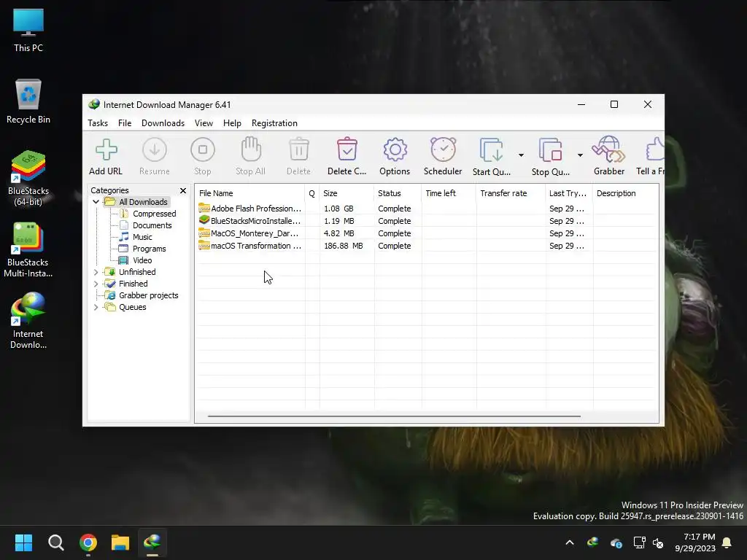The height and width of the screenshot is (560, 747).
Task: Open the File menu
Action: pos(125,122)
